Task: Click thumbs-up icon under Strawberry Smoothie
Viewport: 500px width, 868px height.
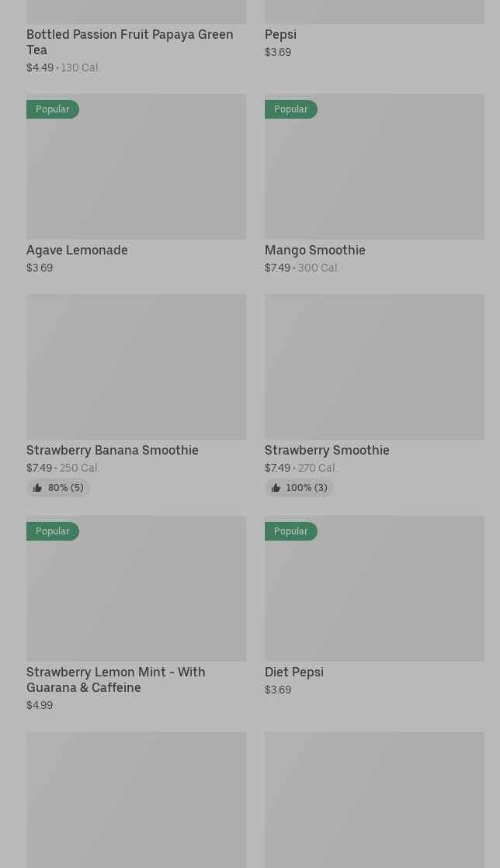Action: coord(276,488)
